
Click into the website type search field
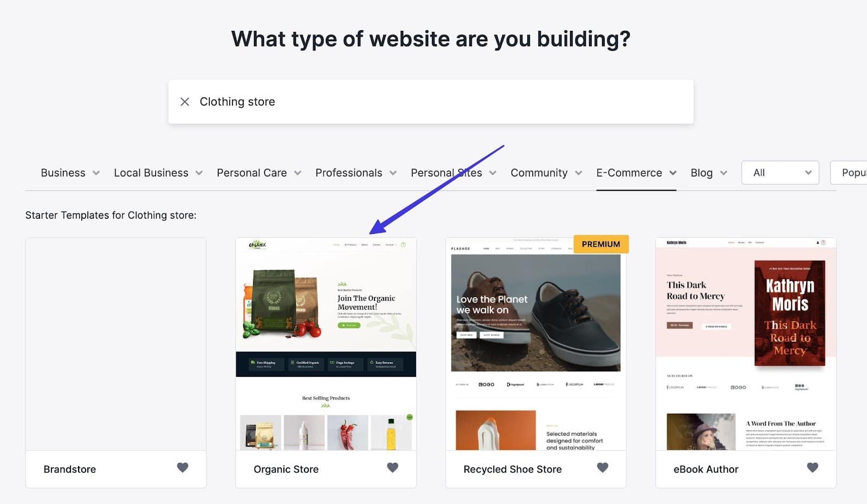(444, 102)
